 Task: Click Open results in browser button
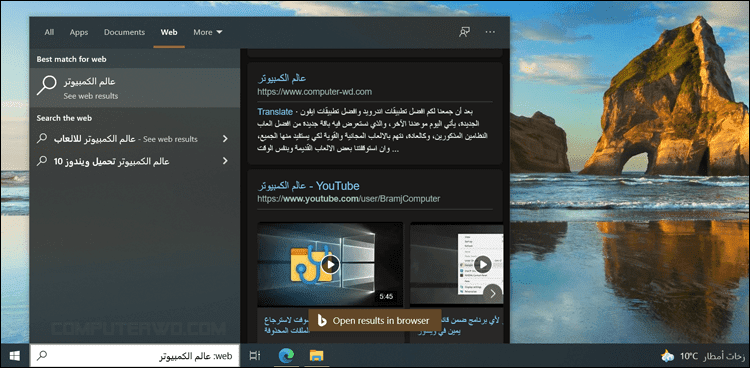pyautogui.click(x=374, y=321)
